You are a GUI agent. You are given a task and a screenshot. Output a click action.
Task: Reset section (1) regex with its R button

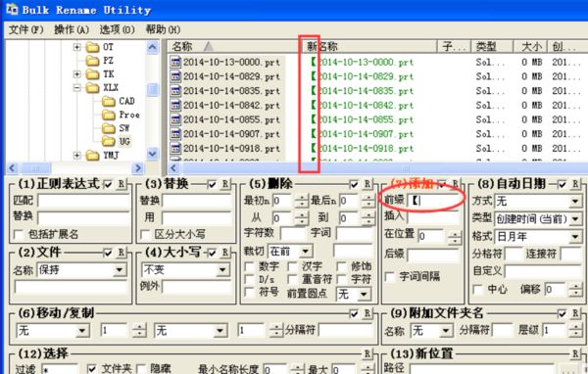coord(122,184)
